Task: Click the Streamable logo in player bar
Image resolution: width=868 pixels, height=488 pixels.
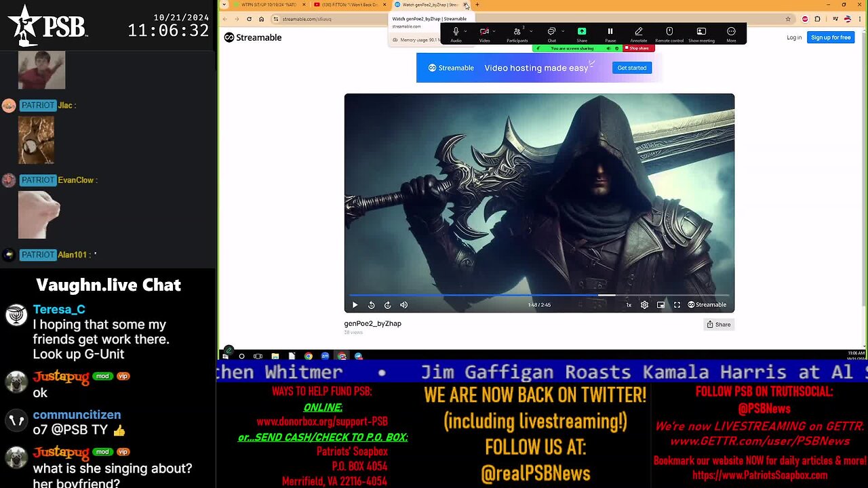Action: [x=707, y=305]
